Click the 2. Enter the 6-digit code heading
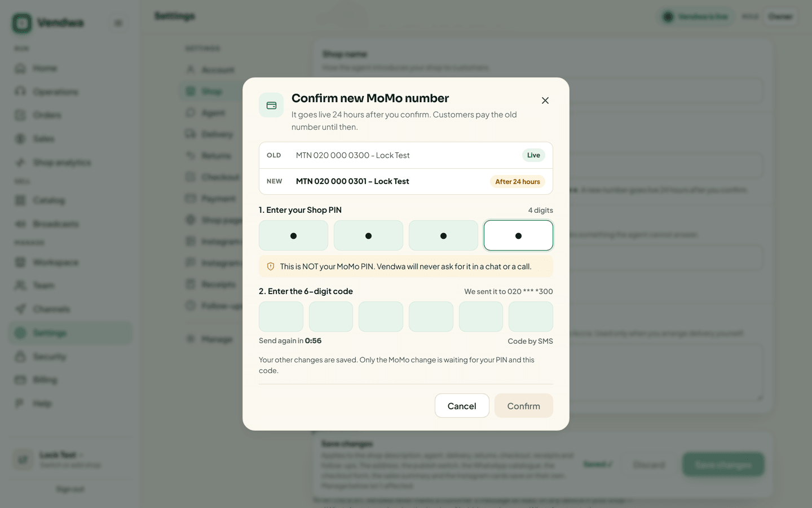This screenshot has width=812, height=508. pyautogui.click(x=306, y=291)
